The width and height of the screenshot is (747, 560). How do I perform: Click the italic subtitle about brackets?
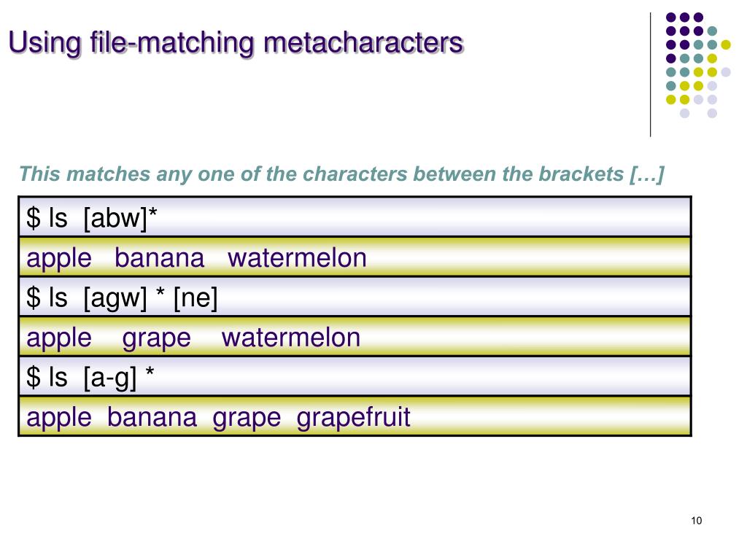coord(341,174)
